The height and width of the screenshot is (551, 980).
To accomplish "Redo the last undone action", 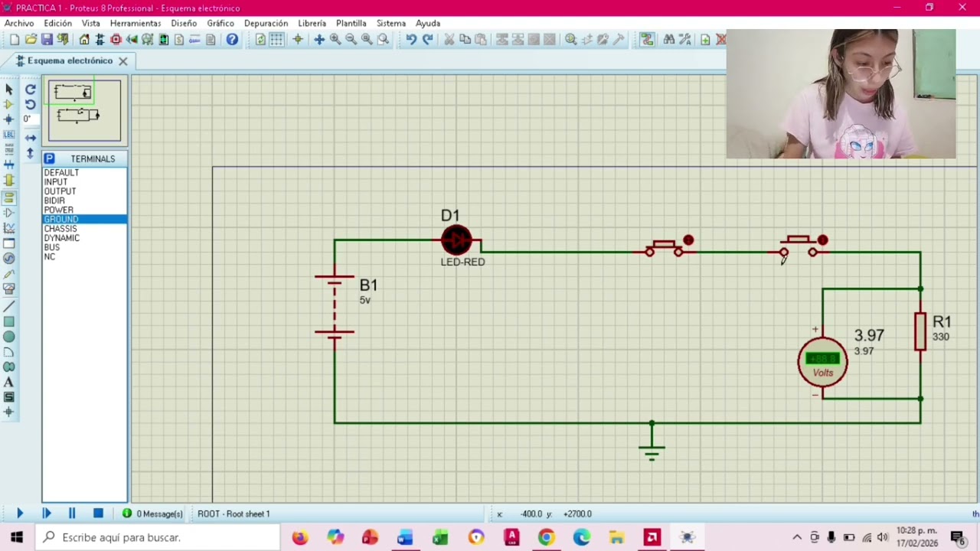I will click(x=427, y=40).
